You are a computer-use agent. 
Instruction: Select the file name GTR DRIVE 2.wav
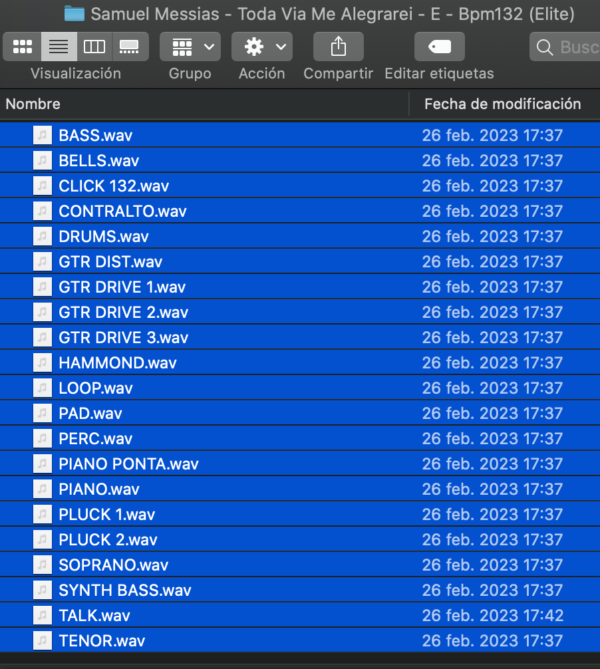(124, 312)
